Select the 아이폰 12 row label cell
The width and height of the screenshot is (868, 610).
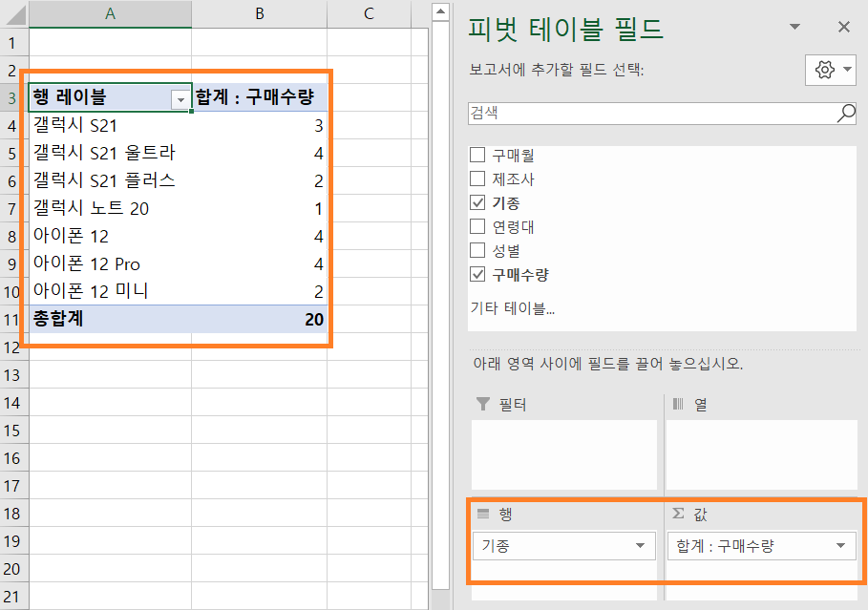point(110,236)
